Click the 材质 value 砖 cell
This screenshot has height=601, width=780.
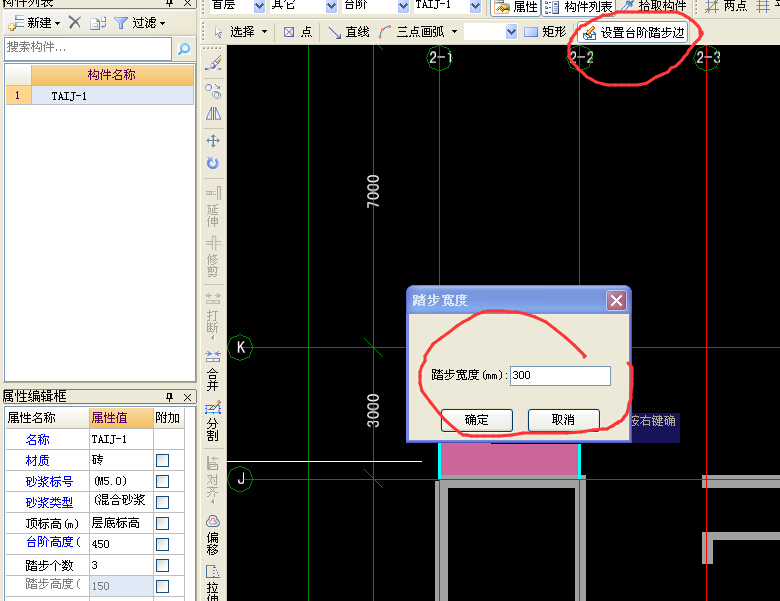click(x=121, y=460)
